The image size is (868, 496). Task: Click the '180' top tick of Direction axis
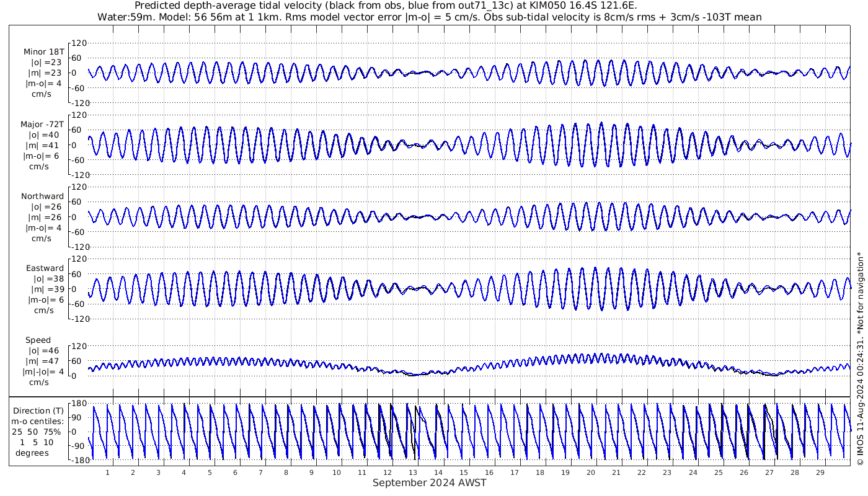(78, 404)
